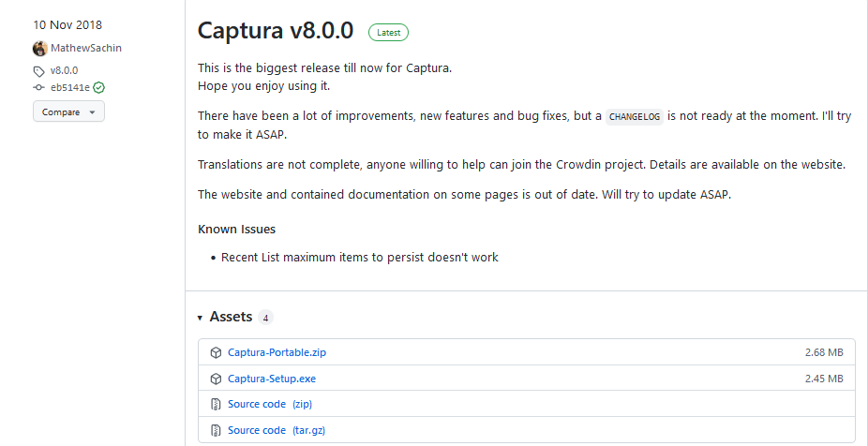868x446 pixels.
Task: Click the package icon for Captura-Setup.exe
Action: pos(216,379)
